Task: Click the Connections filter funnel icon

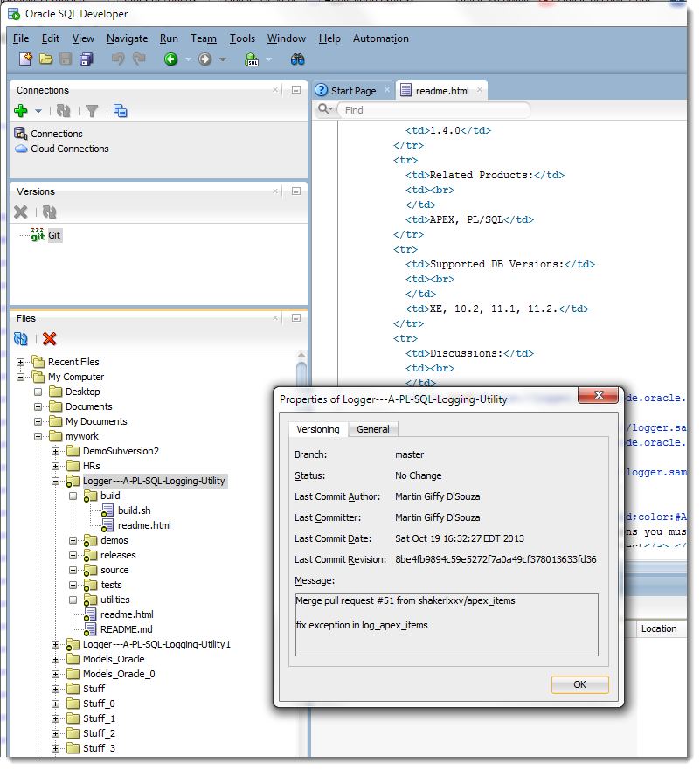Action: click(x=92, y=111)
